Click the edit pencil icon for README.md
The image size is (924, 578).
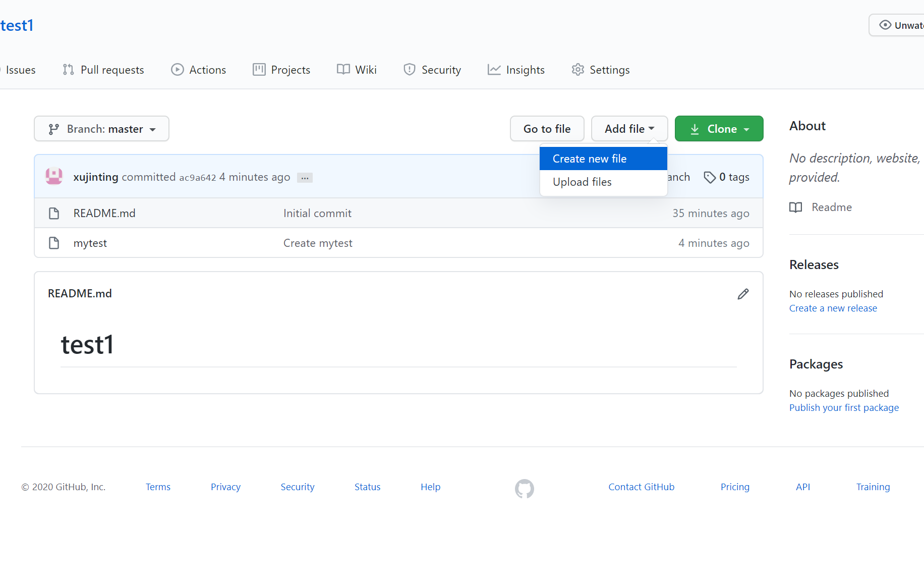[x=743, y=294]
